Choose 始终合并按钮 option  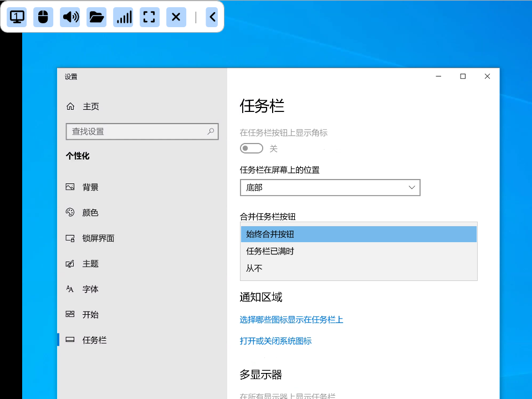(x=359, y=234)
